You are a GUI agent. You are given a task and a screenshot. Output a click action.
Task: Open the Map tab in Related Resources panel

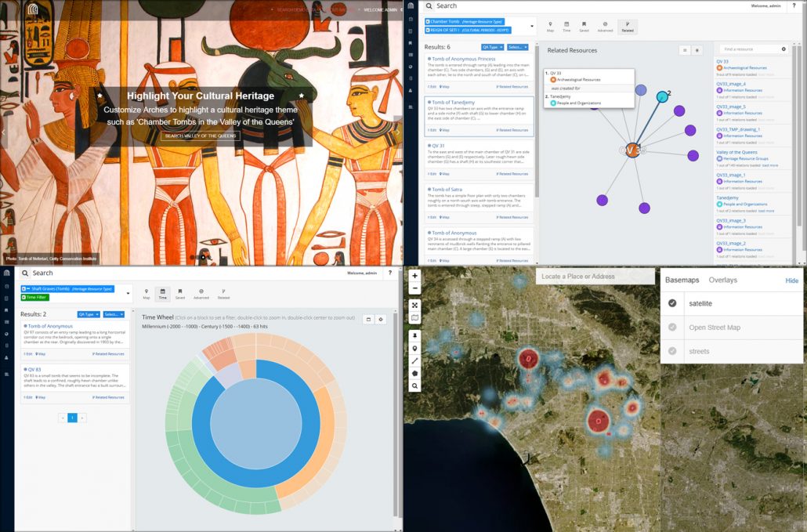(x=550, y=27)
